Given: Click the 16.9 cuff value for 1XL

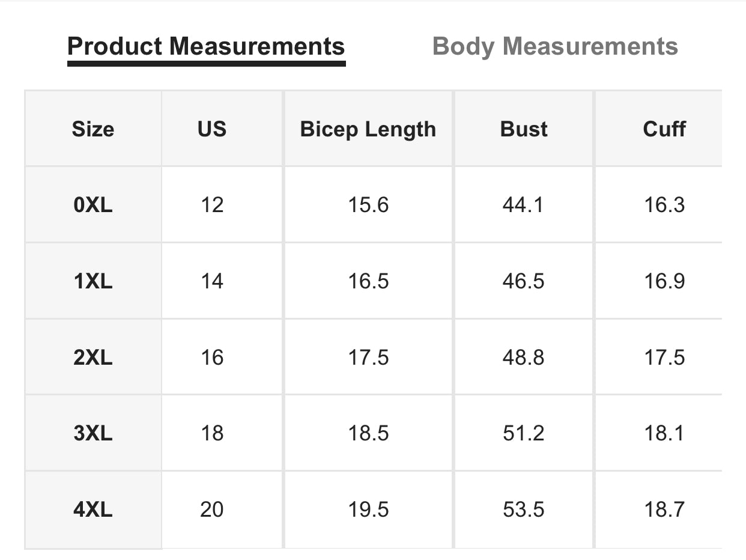Looking at the screenshot, I should [x=664, y=281].
